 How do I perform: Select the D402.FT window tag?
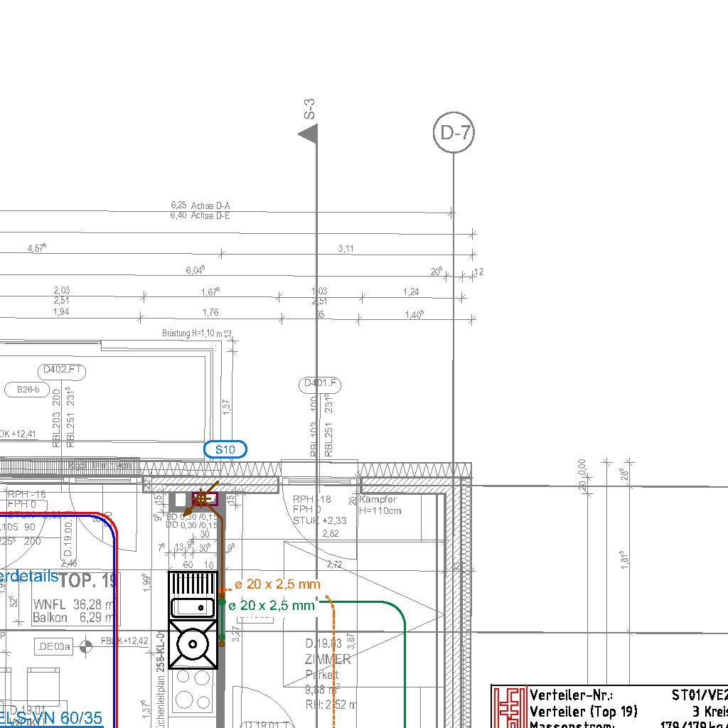pos(62,370)
